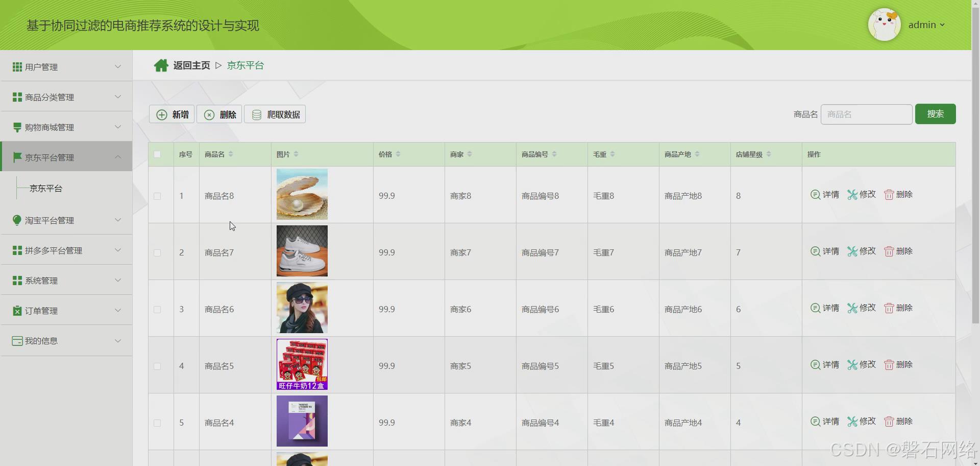Open the 旺仔牛奶 product thumbnail
The width and height of the screenshot is (980, 466).
click(302, 364)
